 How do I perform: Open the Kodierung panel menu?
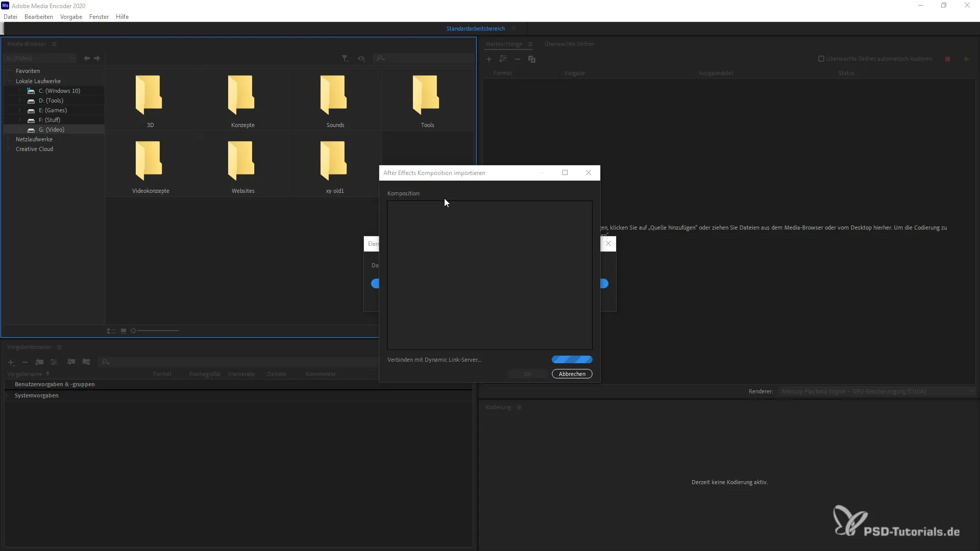pos(519,408)
